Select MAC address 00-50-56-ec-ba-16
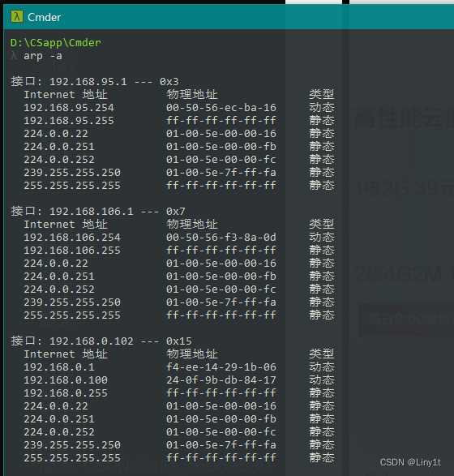The height and width of the screenshot is (476, 454). tap(221, 108)
